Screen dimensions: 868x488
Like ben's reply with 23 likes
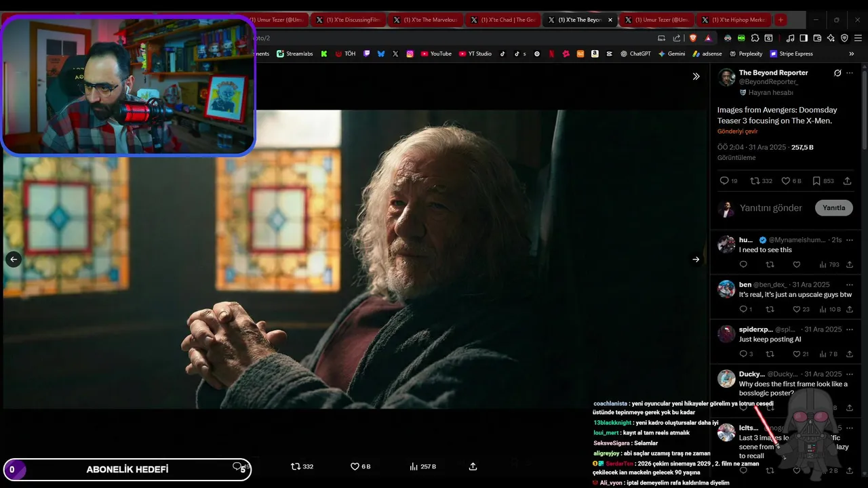coord(801,309)
